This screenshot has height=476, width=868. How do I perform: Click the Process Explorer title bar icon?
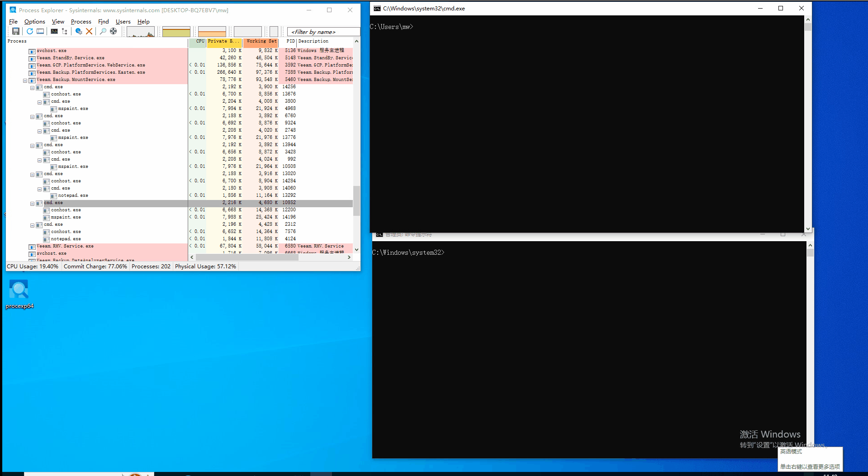[x=13, y=10]
